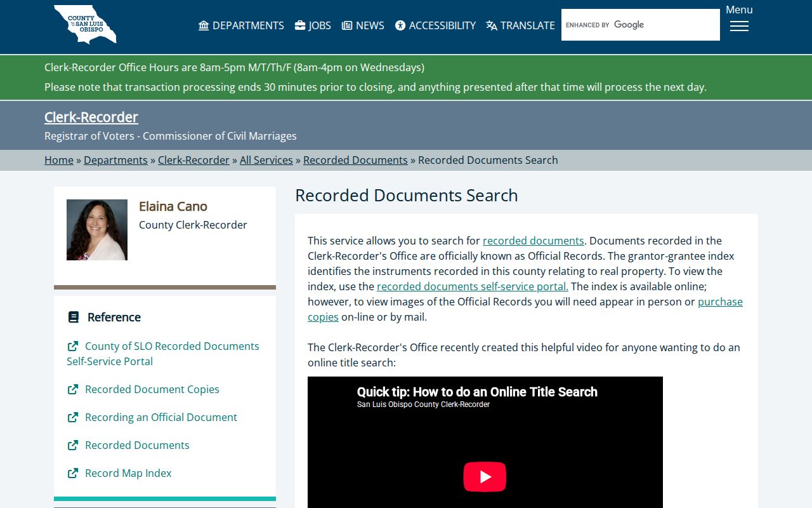Open the inline 'recorded documents' link

[534, 241]
